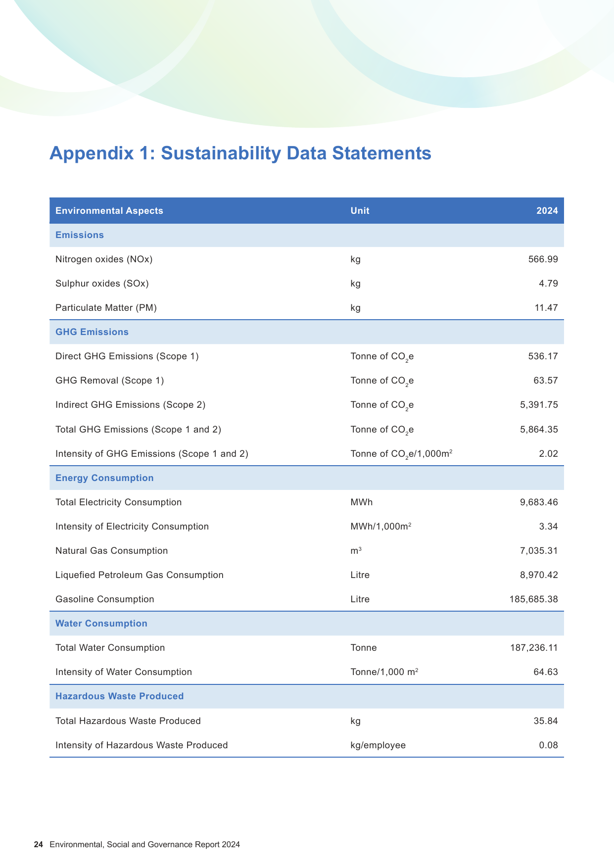This screenshot has height=868, width=614.
Task: Click the 'Tonne/1,000 m²' unit
Action: click(x=384, y=672)
